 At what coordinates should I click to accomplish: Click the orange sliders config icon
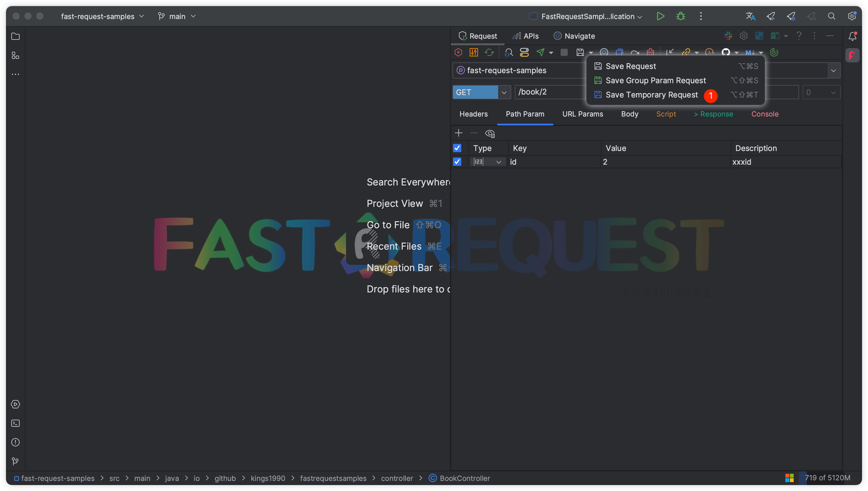pos(474,52)
